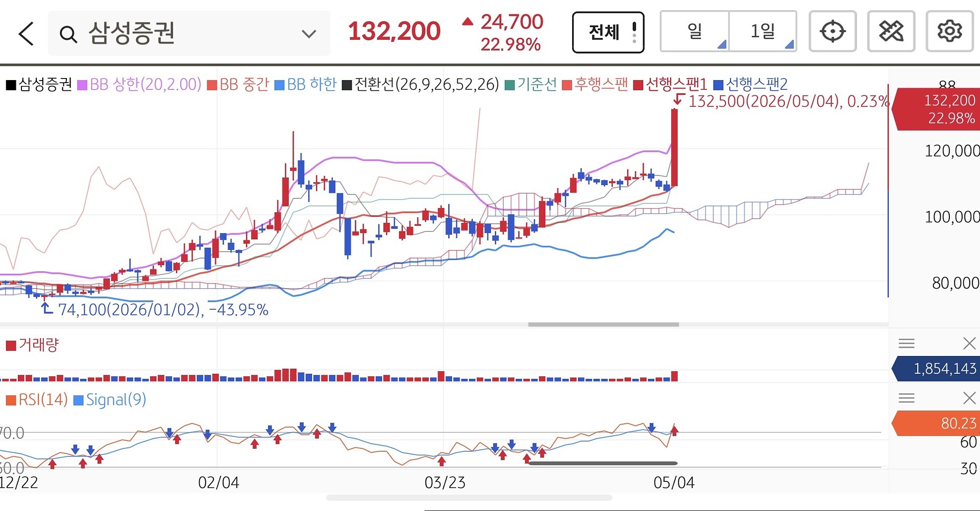This screenshot has height=511, width=980.
Task: Select the 후행스팬 legend swatch
Action: pyautogui.click(x=567, y=85)
